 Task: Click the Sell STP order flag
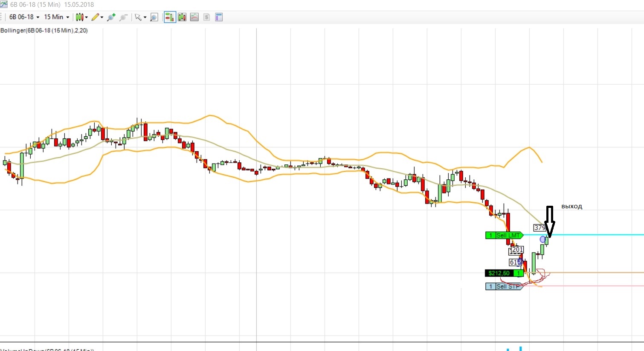pos(504,286)
